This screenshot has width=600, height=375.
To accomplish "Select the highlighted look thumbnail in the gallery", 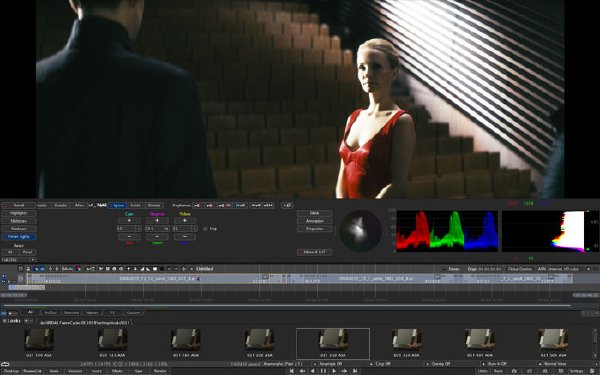I will click(x=333, y=344).
